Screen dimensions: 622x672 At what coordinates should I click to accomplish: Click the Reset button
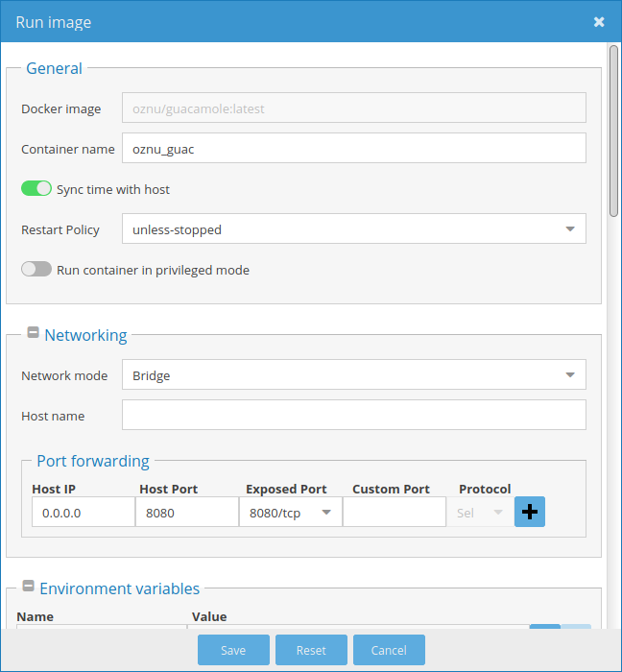(x=311, y=650)
